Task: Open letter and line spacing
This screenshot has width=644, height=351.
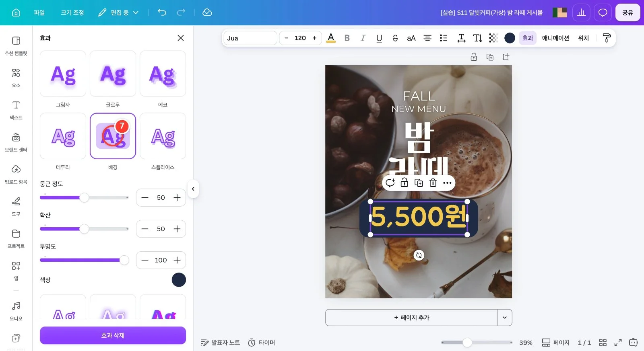Action: pos(462,38)
